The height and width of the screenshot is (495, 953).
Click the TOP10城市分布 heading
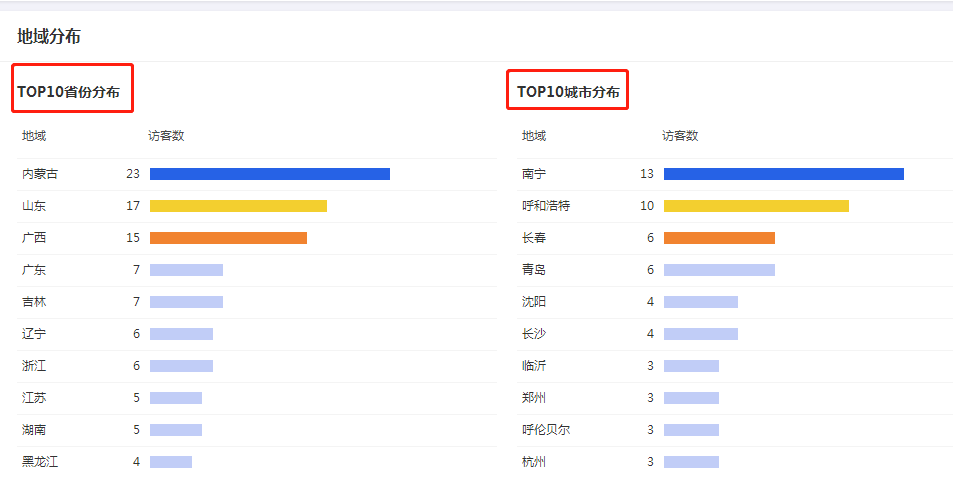coord(567,92)
